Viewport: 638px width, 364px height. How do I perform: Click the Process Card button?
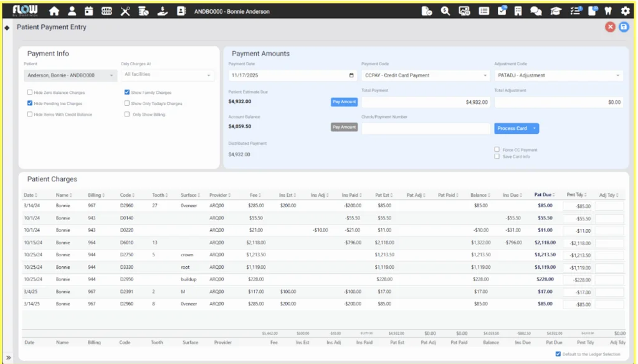click(512, 128)
